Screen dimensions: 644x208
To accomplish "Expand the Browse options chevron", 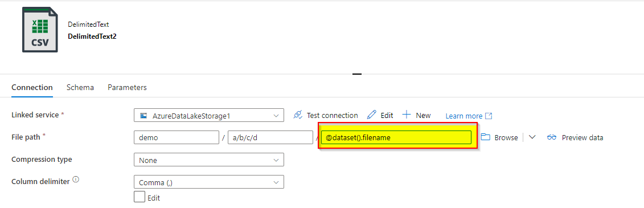I will click(x=532, y=137).
